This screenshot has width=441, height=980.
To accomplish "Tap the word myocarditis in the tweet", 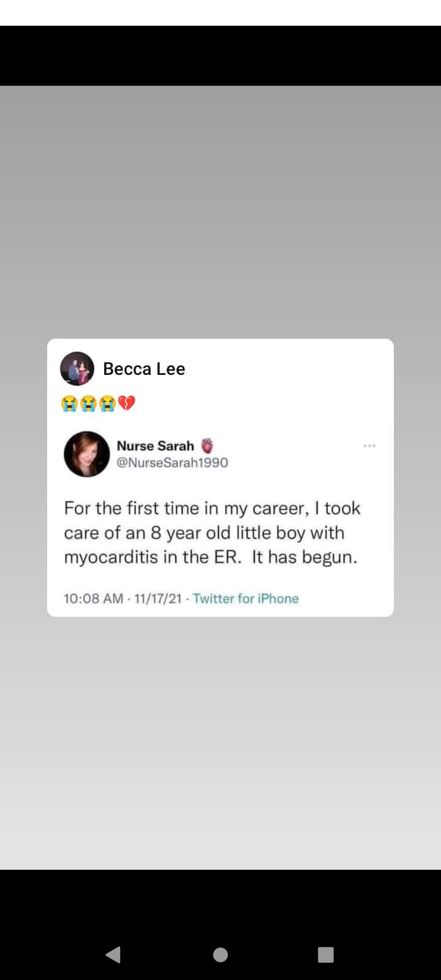I will (x=111, y=557).
